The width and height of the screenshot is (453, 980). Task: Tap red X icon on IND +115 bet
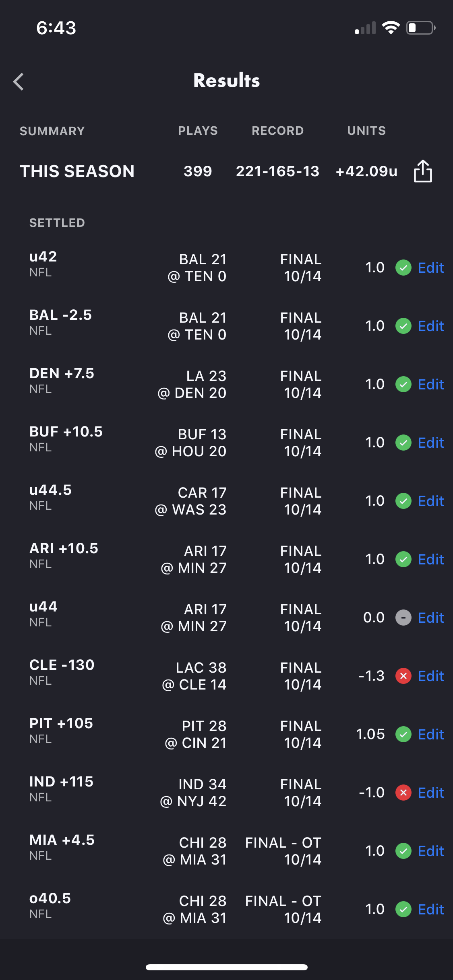click(x=403, y=793)
